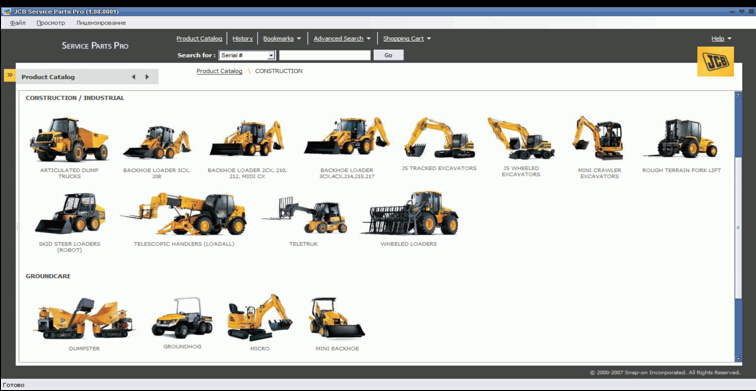Select the Mini Crawler Excavators icon

(598, 138)
